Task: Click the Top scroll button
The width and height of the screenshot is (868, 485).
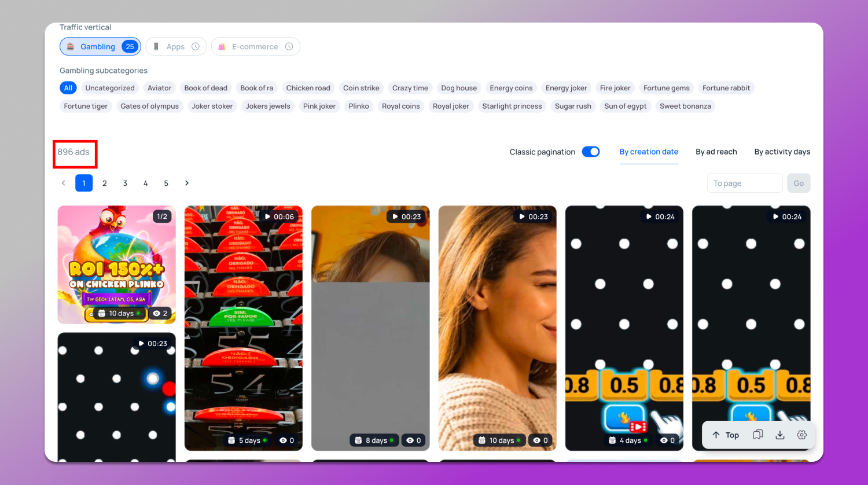Action: (726, 435)
